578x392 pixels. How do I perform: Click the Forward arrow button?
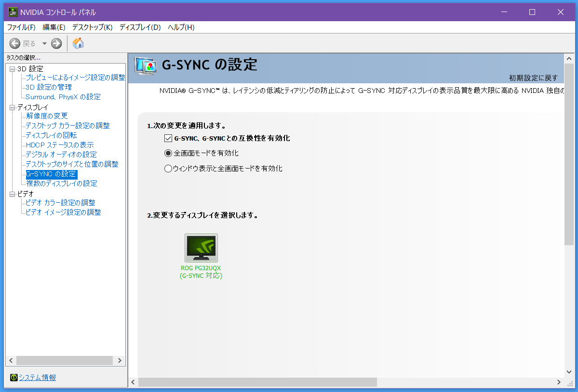pyautogui.click(x=56, y=43)
